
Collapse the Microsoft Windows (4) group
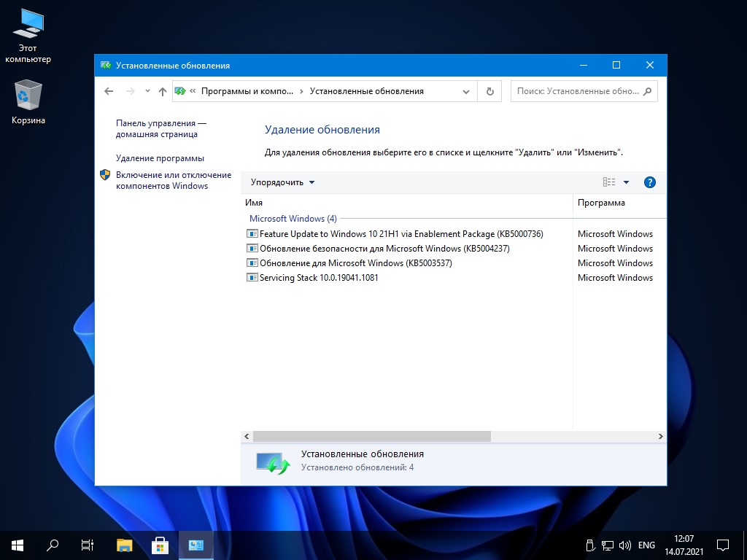click(x=293, y=218)
